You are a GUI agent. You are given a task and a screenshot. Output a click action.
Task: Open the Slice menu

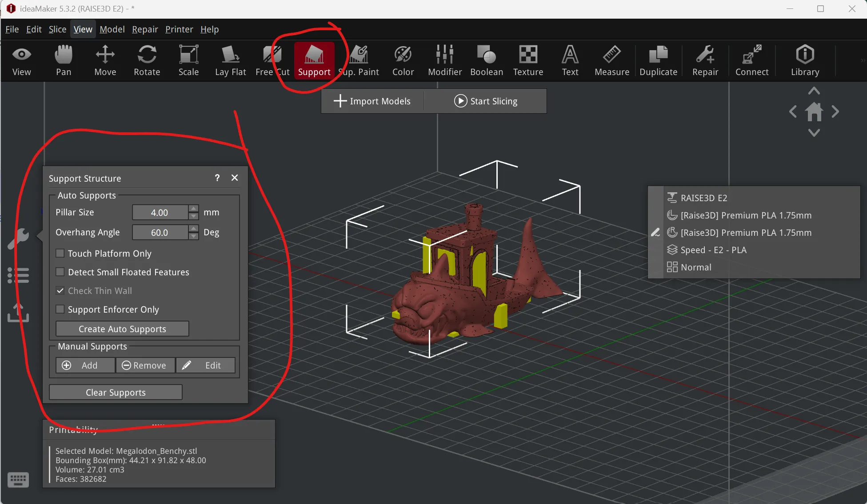click(x=57, y=29)
